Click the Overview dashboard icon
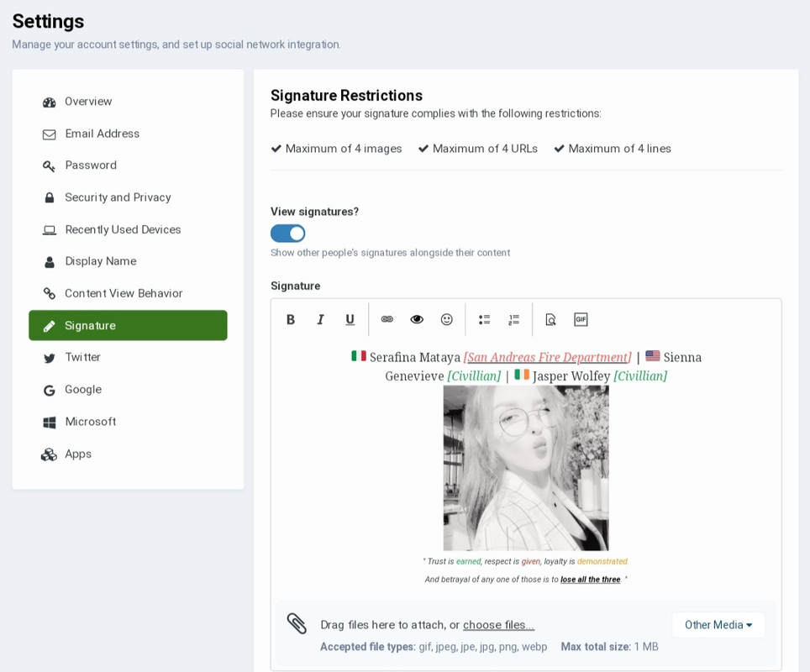 (49, 102)
